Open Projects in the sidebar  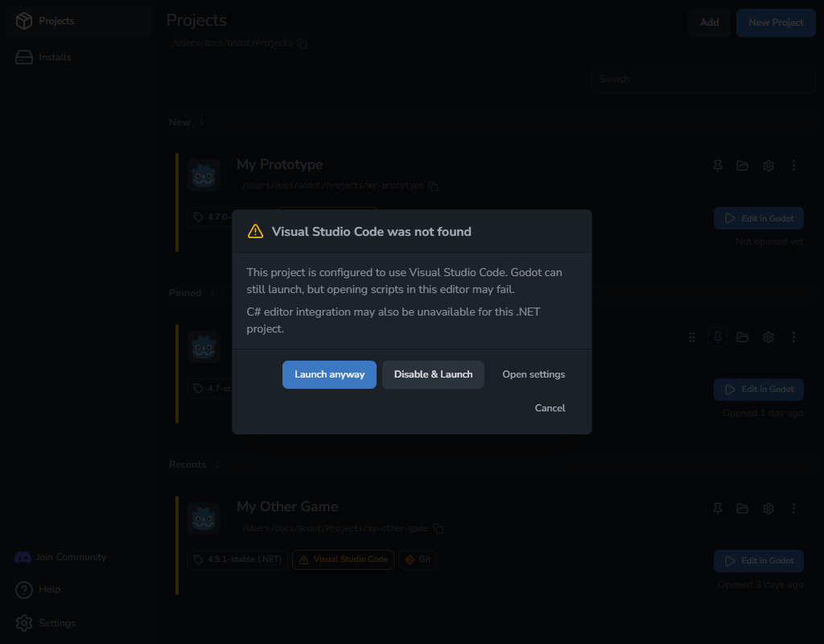(x=79, y=21)
